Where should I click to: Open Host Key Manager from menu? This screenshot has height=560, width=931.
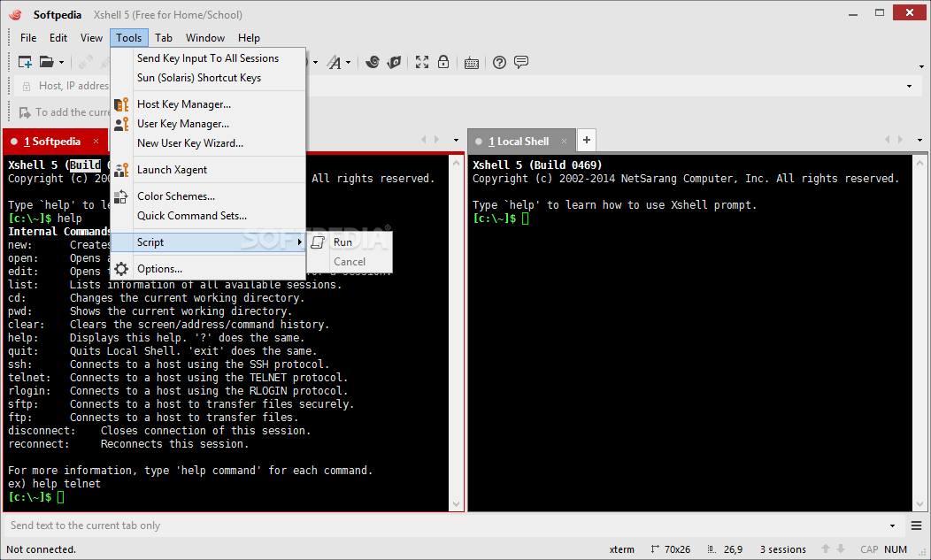(208, 104)
